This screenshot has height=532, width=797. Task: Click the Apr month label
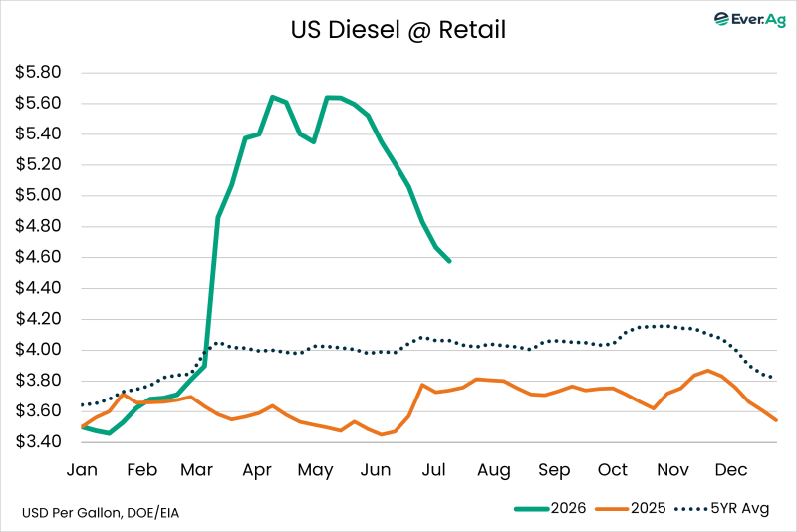[257, 471]
